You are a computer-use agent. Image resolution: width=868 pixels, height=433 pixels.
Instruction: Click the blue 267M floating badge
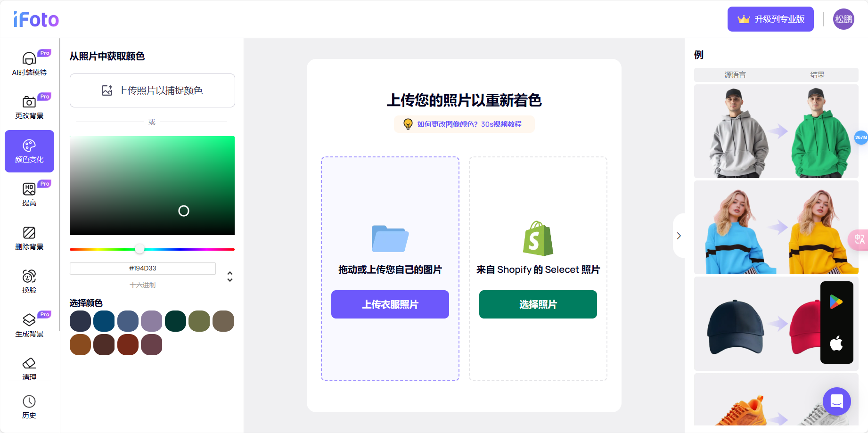pos(861,138)
